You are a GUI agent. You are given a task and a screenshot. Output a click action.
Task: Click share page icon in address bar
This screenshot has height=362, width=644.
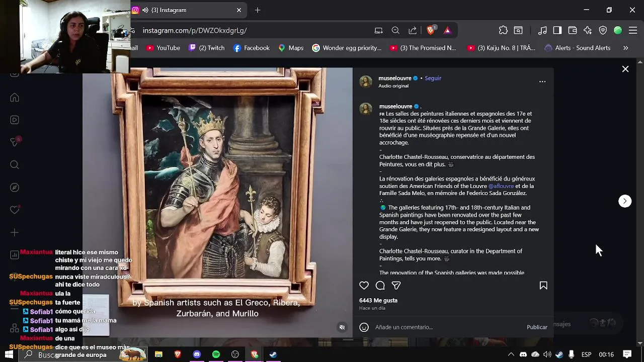[413, 31]
